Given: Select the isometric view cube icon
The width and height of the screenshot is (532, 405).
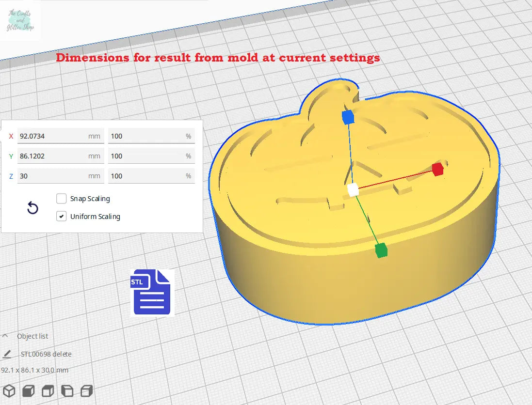Looking at the screenshot, I should (9, 390).
